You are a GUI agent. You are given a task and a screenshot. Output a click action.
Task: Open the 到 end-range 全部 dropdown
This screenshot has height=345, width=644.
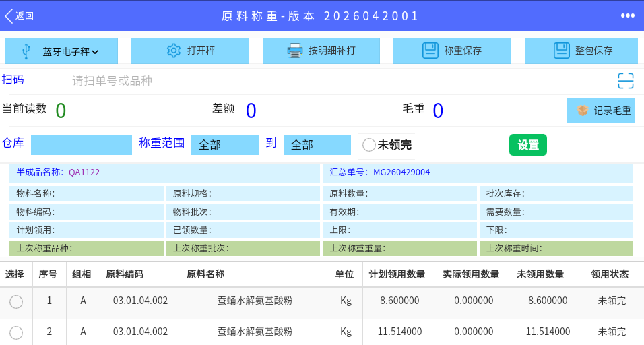(x=317, y=145)
